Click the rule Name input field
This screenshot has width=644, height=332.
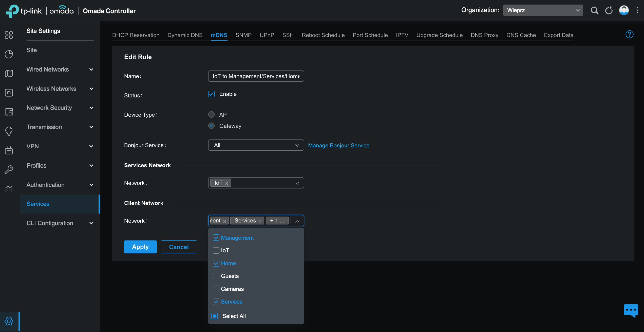pos(256,76)
